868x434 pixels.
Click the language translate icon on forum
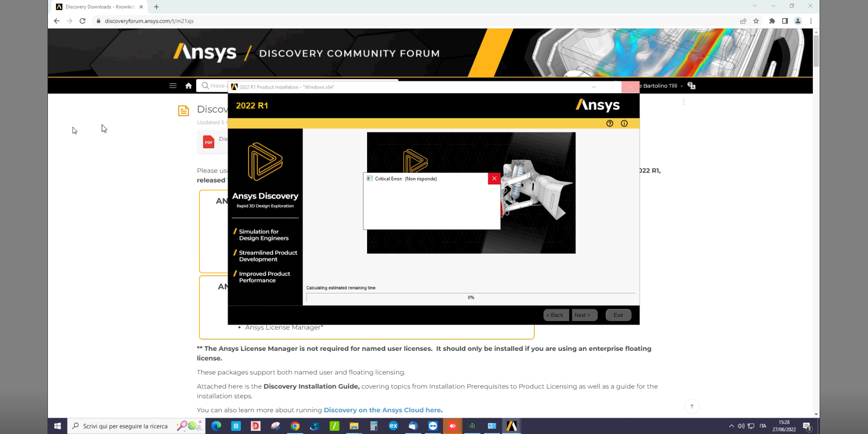tap(691, 85)
